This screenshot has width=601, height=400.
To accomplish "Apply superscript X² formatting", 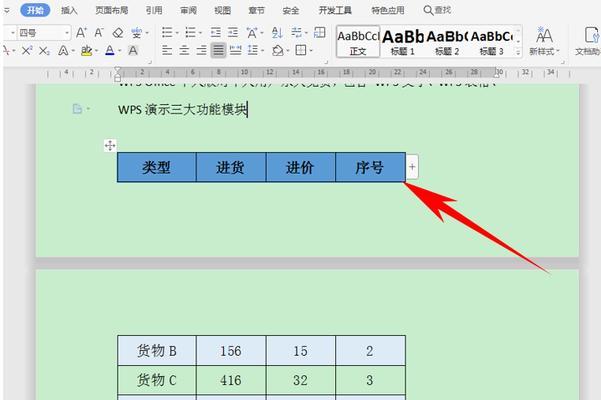I will pyautogui.click(x=27, y=50).
